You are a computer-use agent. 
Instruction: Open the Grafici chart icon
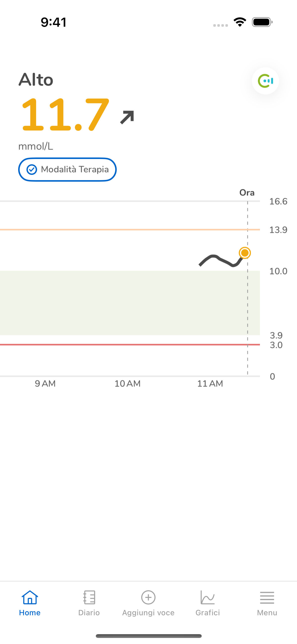click(207, 597)
